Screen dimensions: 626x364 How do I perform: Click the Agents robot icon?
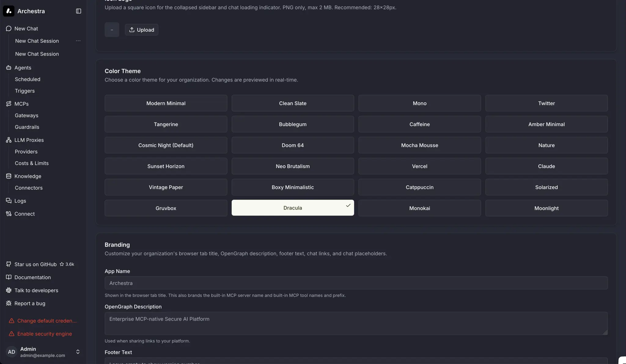[9, 67]
